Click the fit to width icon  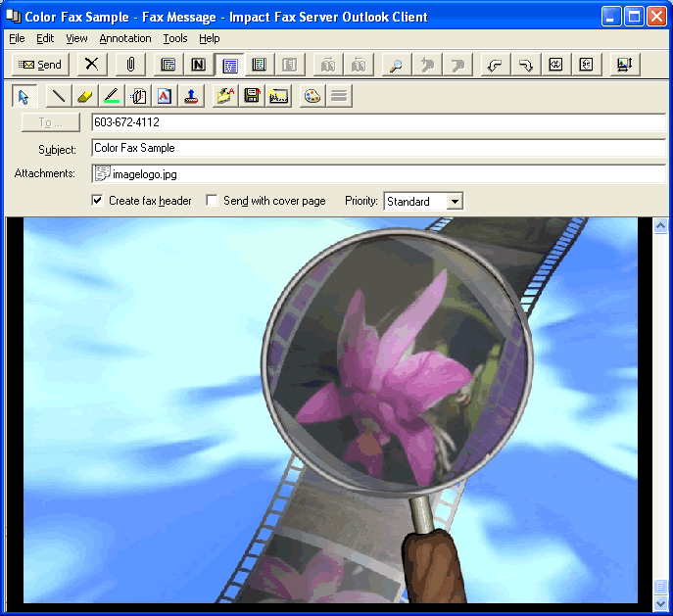(555, 65)
